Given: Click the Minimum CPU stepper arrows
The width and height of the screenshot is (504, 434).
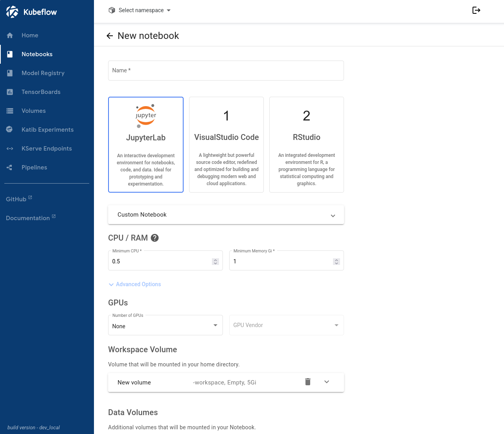Looking at the screenshot, I should (215, 261).
